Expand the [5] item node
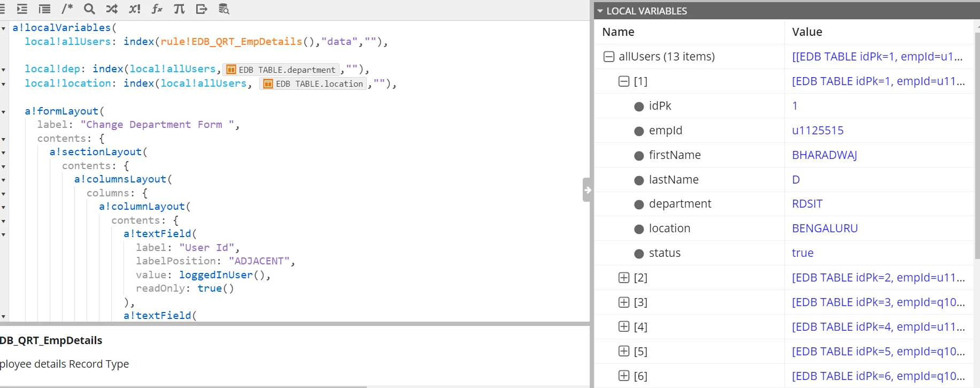This screenshot has width=980, height=388. tap(623, 351)
